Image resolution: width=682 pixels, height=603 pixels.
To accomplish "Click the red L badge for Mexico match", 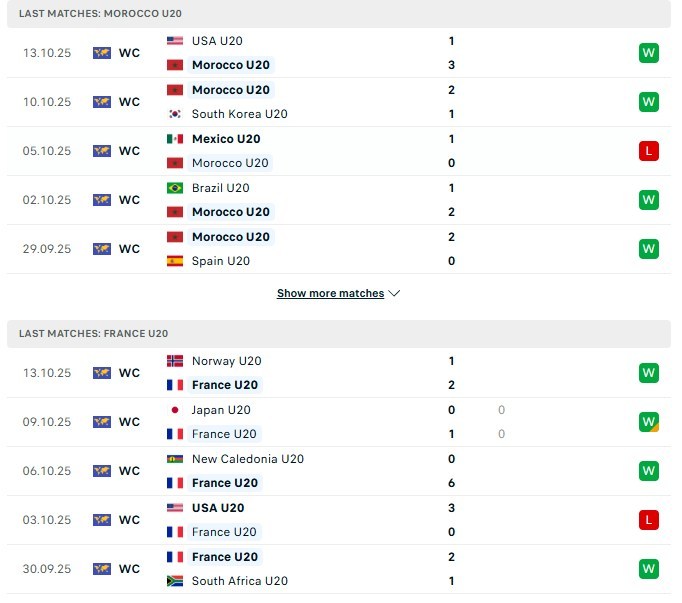I will click(x=649, y=151).
